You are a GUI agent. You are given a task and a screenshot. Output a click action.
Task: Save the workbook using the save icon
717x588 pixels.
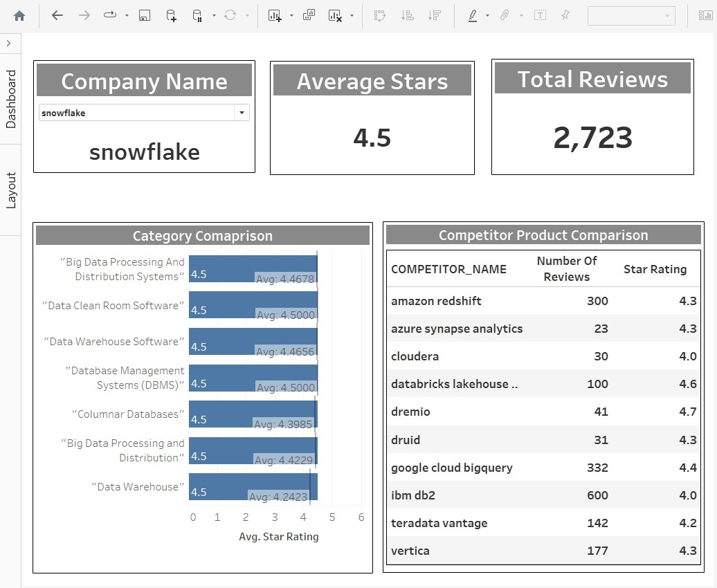(x=143, y=15)
